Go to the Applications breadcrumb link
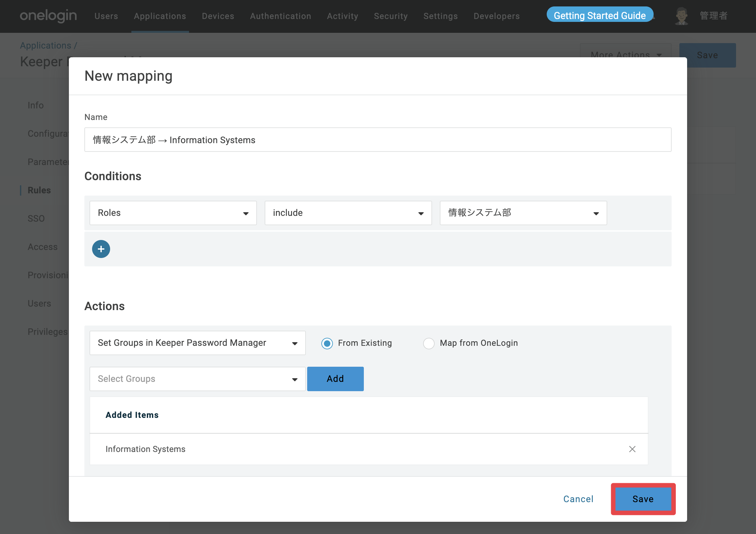Screen dimensions: 756x534 pos(45,45)
